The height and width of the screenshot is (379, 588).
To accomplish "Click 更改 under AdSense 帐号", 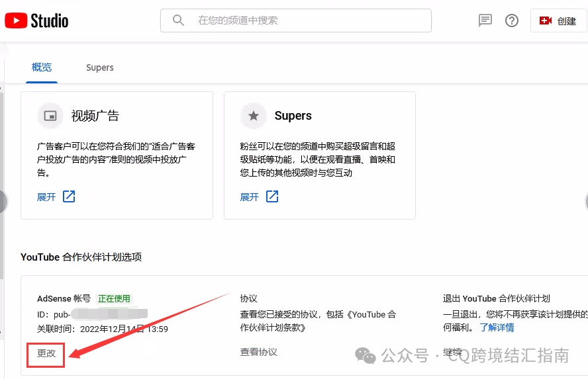I will click(x=46, y=353).
